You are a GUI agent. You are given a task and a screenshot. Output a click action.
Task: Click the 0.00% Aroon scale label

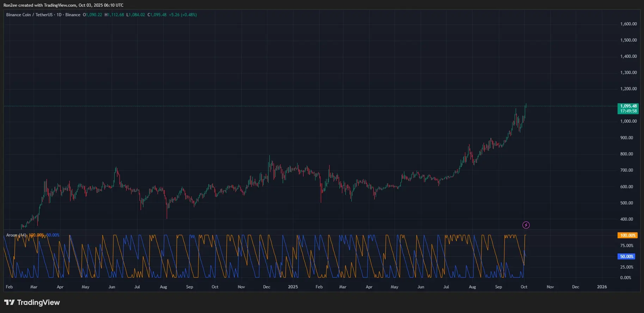625,278
